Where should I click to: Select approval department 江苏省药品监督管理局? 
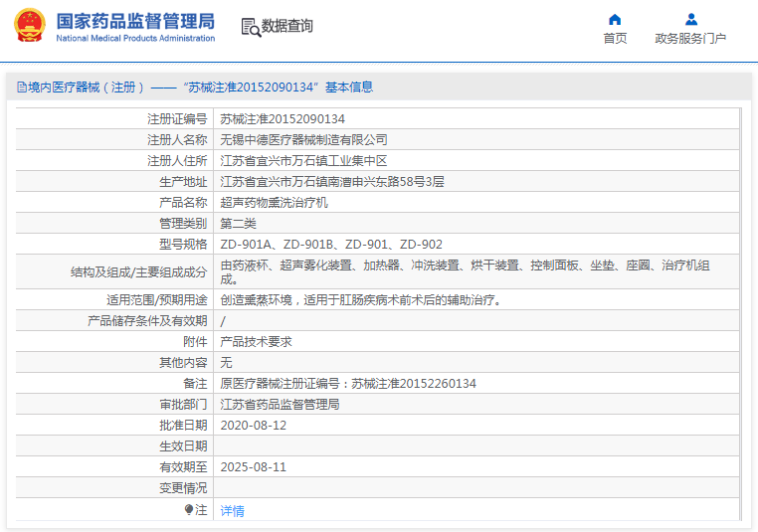(x=280, y=405)
